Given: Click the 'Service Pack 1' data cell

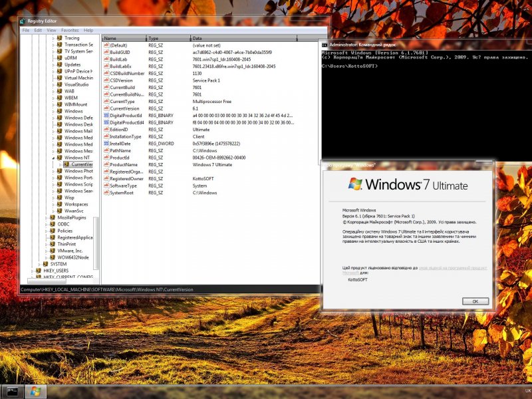Looking at the screenshot, I should [x=206, y=80].
